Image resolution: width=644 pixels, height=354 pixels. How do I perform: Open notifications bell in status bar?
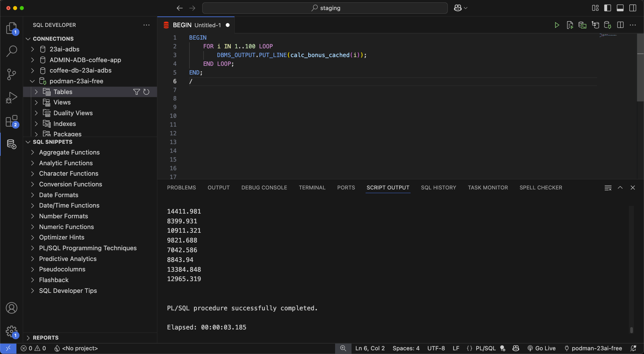coord(633,348)
